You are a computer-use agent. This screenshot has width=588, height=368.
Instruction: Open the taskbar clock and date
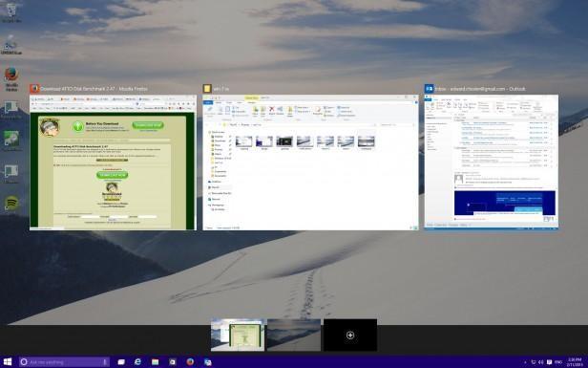coord(575,362)
